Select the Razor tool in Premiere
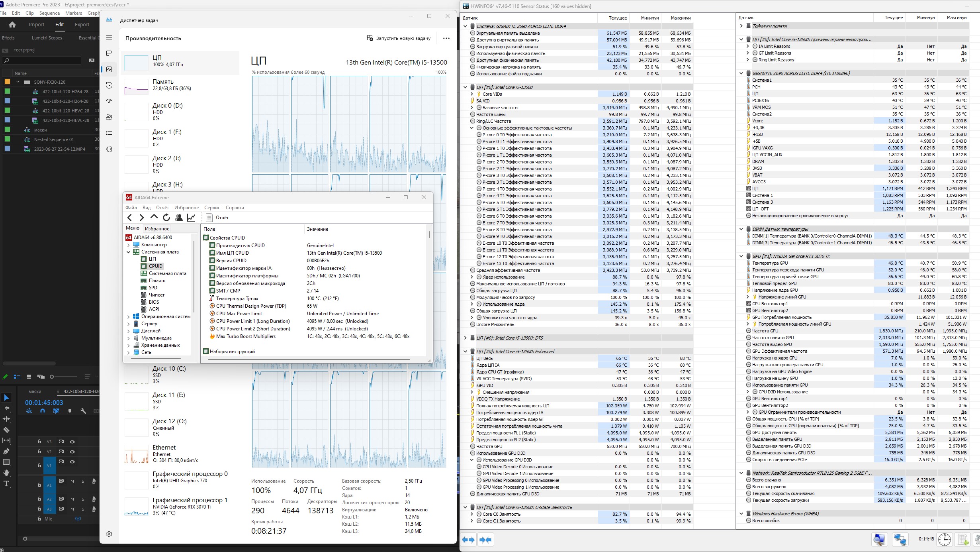The image size is (980, 552). coord(6,430)
